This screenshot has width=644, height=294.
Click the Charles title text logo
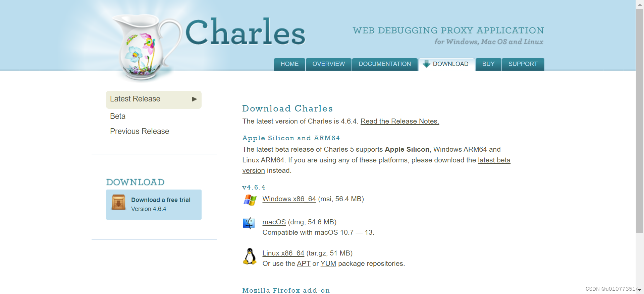[245, 32]
